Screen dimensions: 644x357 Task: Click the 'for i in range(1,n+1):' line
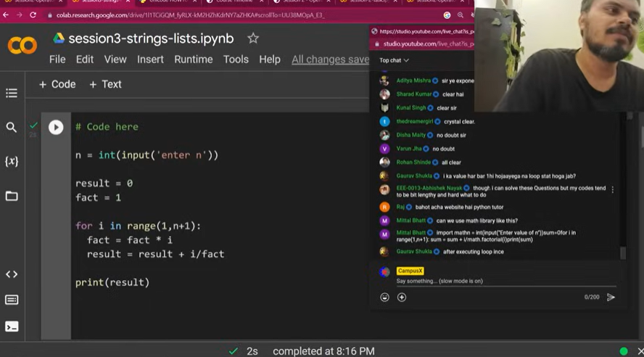[138, 226]
